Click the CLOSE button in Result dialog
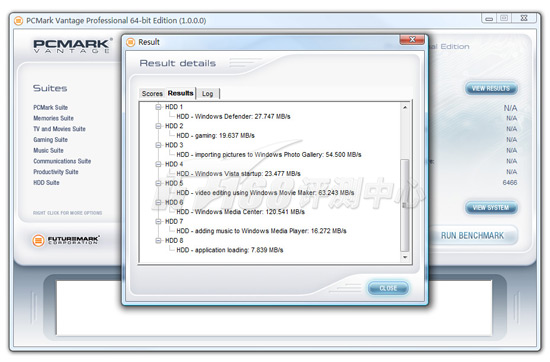550x362 pixels. [388, 288]
